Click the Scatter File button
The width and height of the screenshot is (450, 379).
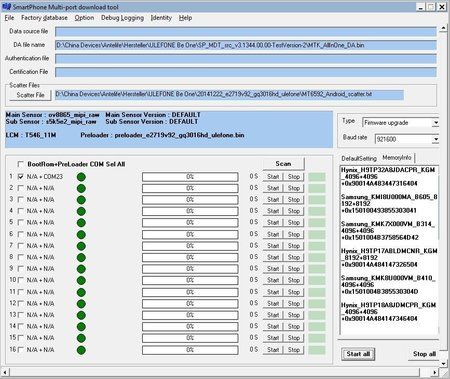pyautogui.click(x=30, y=95)
